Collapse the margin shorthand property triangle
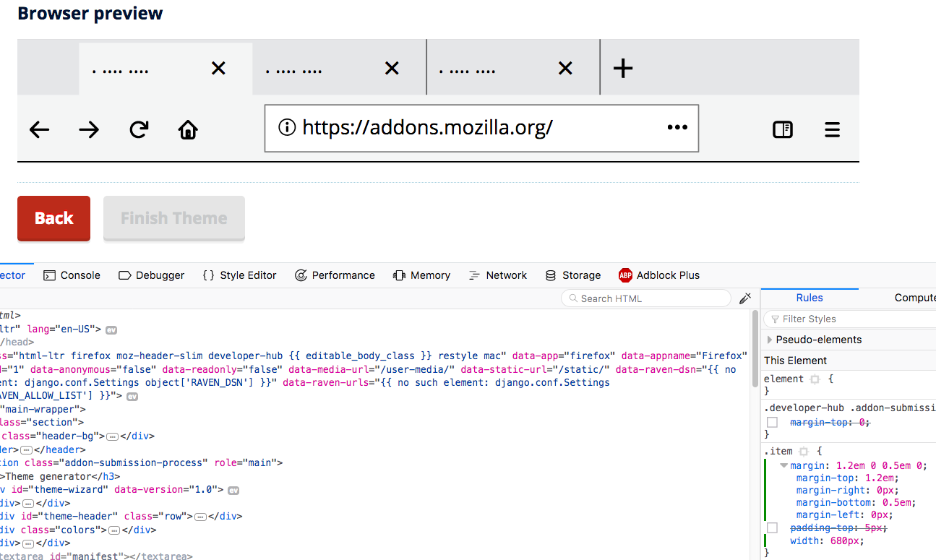The height and width of the screenshot is (560, 936). pyautogui.click(x=783, y=466)
